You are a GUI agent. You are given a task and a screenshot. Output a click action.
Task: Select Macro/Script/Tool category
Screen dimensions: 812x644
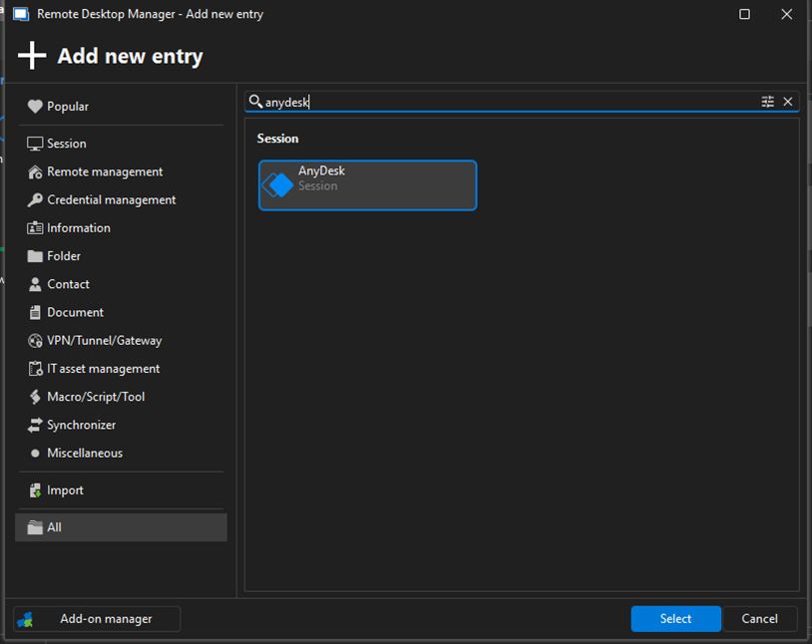tap(96, 397)
